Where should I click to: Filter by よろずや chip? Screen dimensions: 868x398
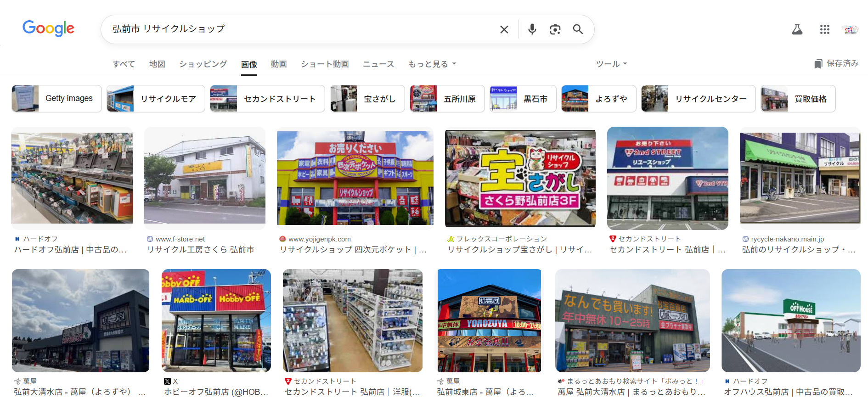(x=599, y=99)
